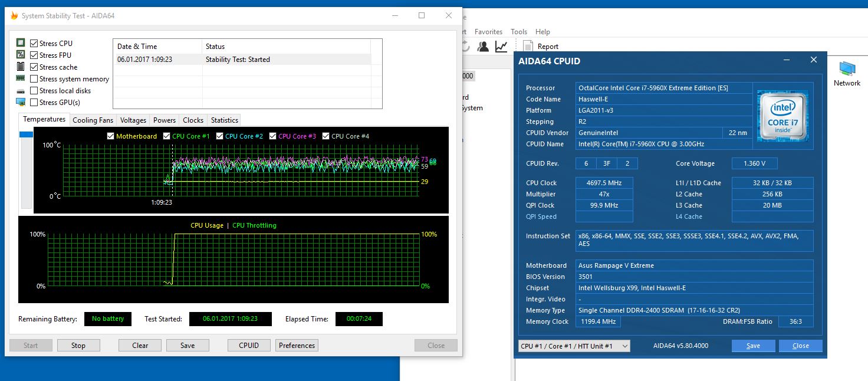
Task: Hide CPU Core #4 graph line
Action: (326, 136)
